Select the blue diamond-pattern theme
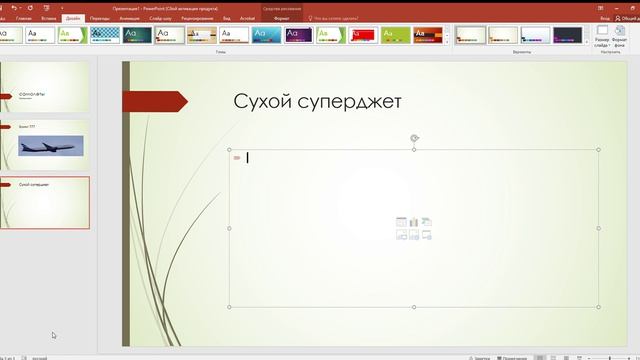Image resolution: width=640 pixels, height=360 pixels. coord(105,35)
